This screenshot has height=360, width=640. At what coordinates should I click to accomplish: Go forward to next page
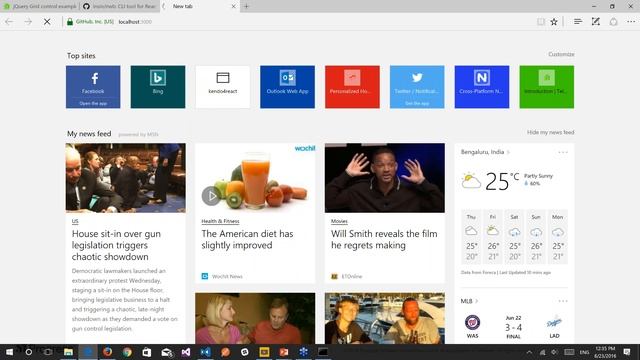[x=28, y=22]
